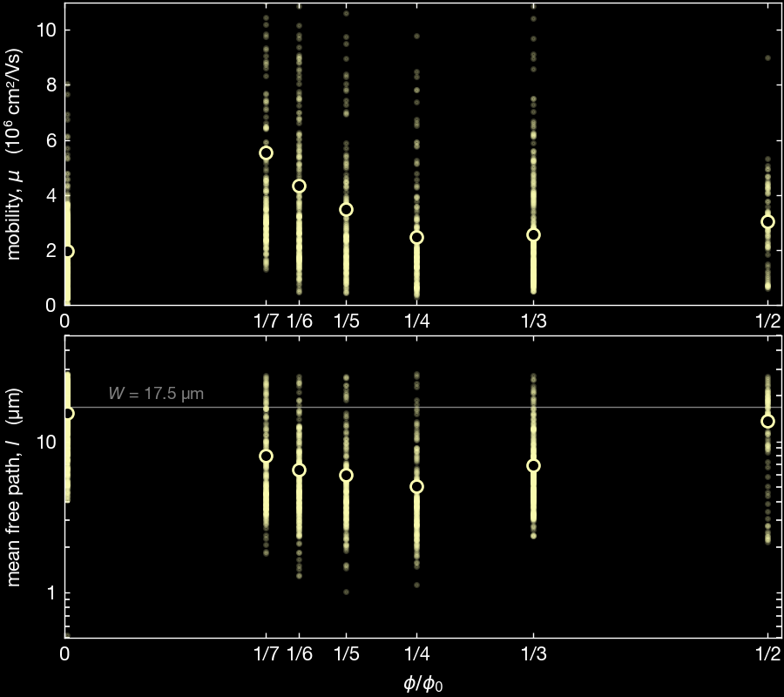The image size is (784, 697).
Task: Select the mean free path marker at 1/5
Action: pyautogui.click(x=346, y=475)
